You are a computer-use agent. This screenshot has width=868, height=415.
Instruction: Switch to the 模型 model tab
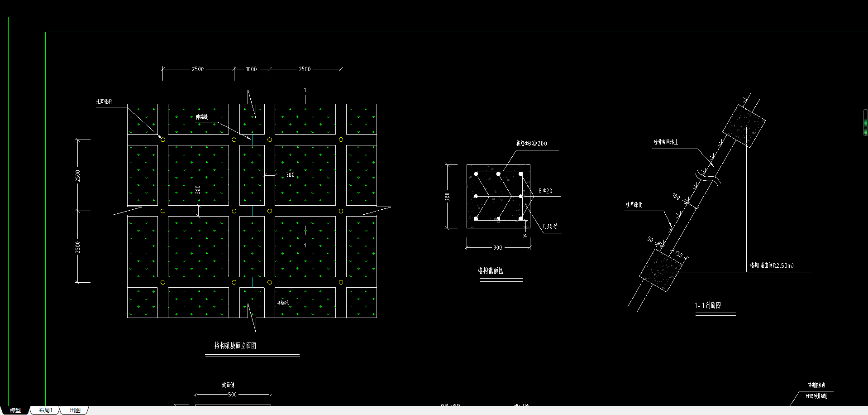[15, 410]
